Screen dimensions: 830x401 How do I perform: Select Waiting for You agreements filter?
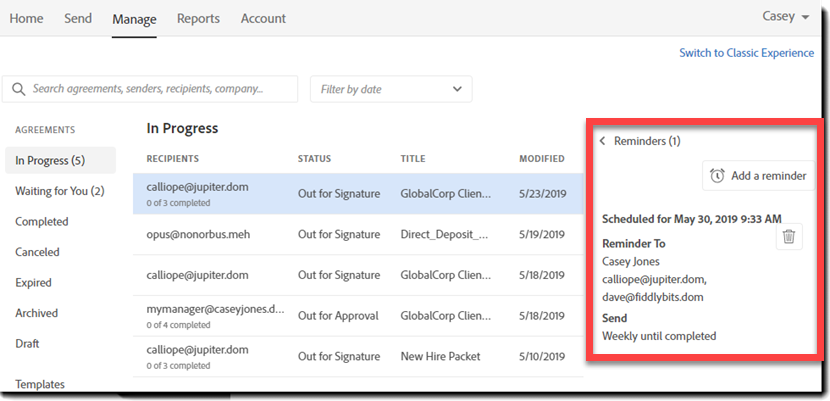60,191
